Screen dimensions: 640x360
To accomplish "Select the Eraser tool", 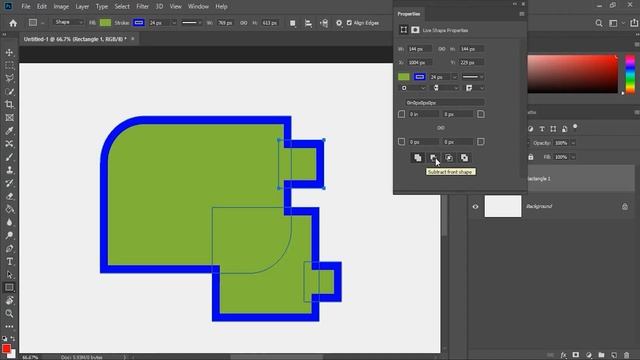I will [x=9, y=196].
